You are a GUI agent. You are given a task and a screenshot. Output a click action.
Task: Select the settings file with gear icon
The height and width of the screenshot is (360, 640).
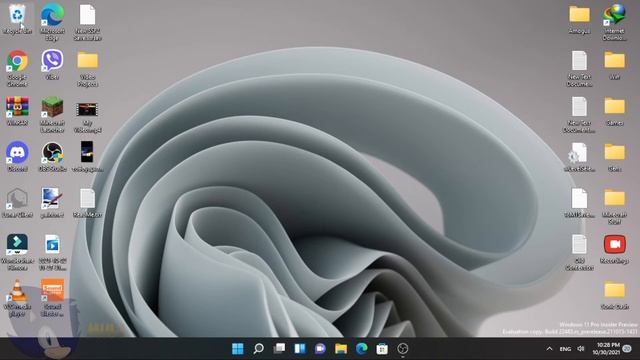(579, 156)
